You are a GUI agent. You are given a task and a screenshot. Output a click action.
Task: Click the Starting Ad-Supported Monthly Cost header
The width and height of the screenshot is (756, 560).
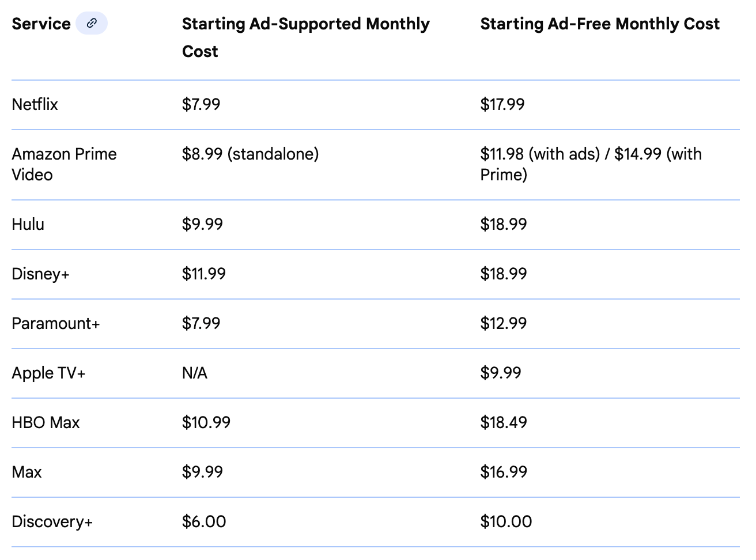click(305, 37)
